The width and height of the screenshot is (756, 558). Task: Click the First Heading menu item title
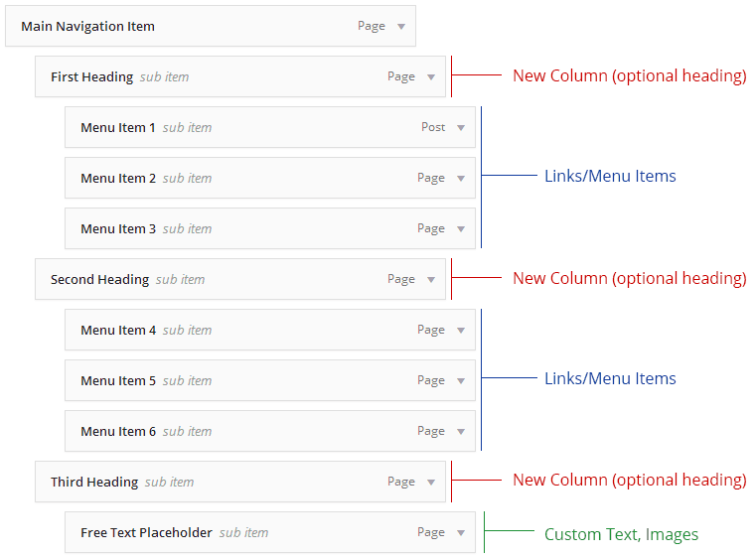tap(91, 77)
